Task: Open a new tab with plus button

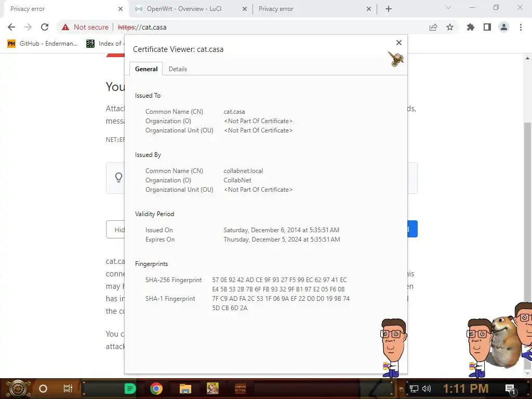Action: [x=389, y=9]
